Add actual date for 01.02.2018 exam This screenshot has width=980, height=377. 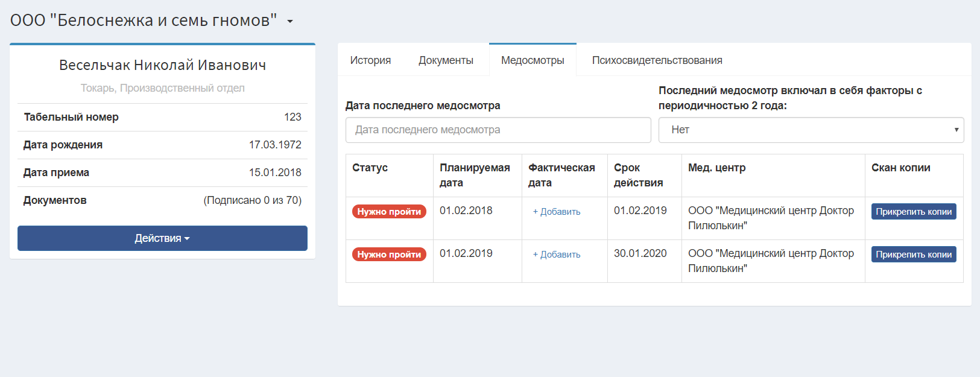(x=557, y=212)
